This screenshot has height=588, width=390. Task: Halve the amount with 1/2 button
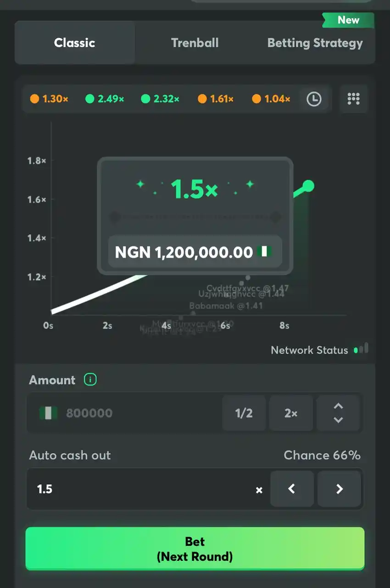coord(244,413)
